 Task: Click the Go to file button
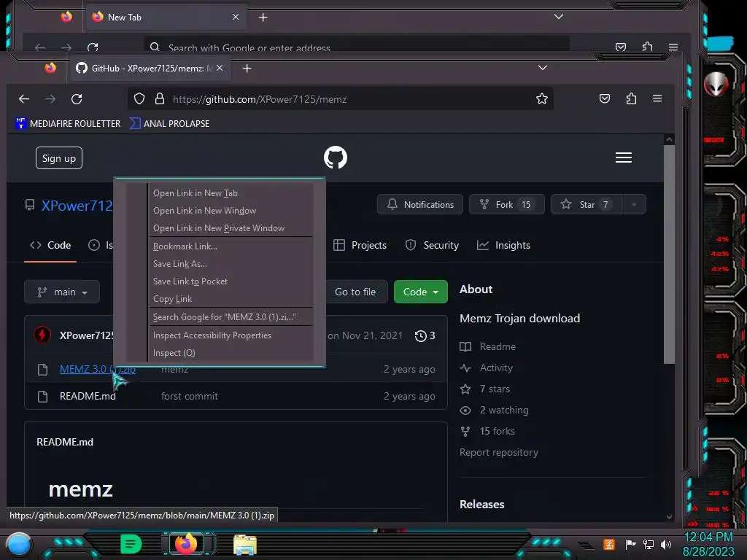click(x=355, y=292)
